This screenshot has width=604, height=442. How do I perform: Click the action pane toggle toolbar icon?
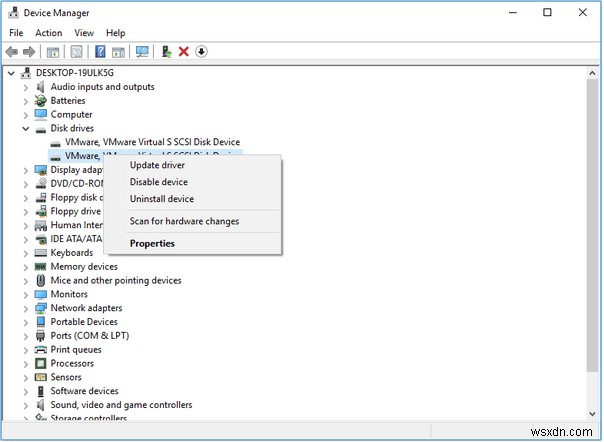[118, 52]
